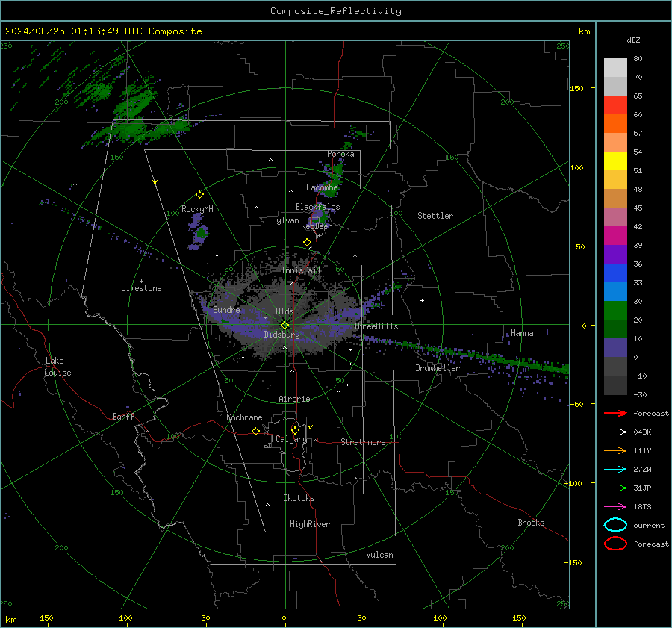672x628 pixels.
Task: Select the lightest gray swatch between 80 and 70
Action: (x=615, y=67)
